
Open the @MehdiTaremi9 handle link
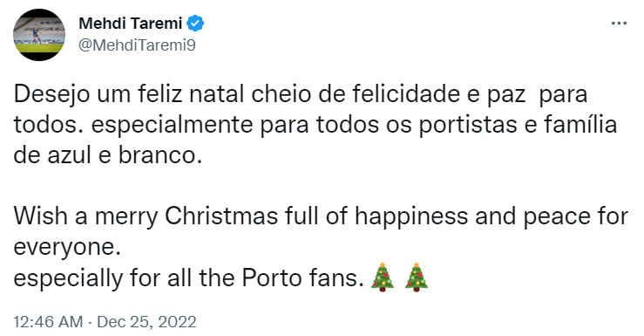point(137,45)
